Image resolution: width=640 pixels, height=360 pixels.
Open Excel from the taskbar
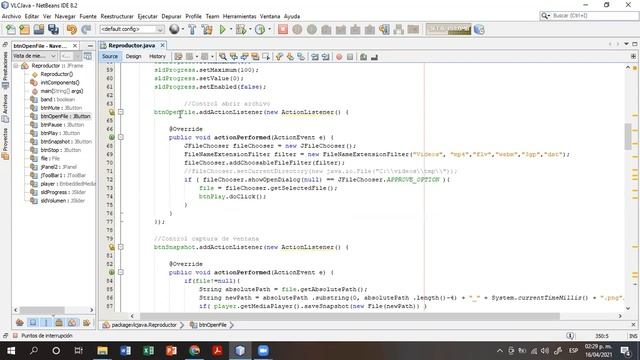148,351
